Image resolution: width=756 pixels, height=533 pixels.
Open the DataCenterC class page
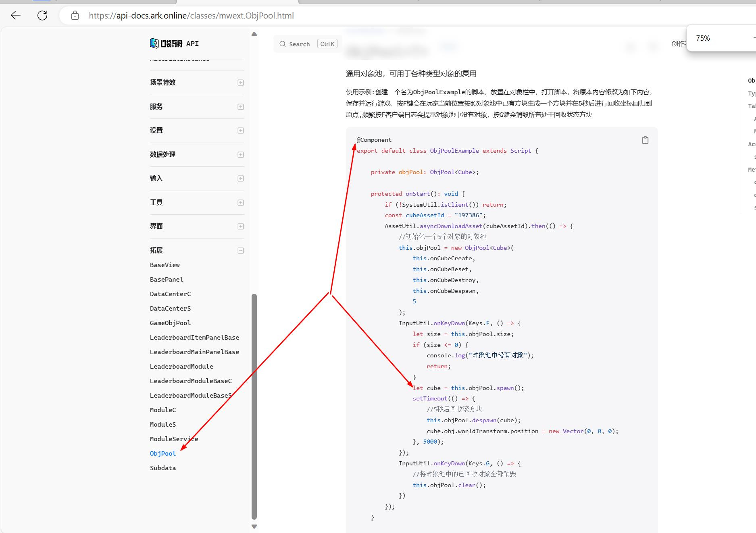pos(171,294)
